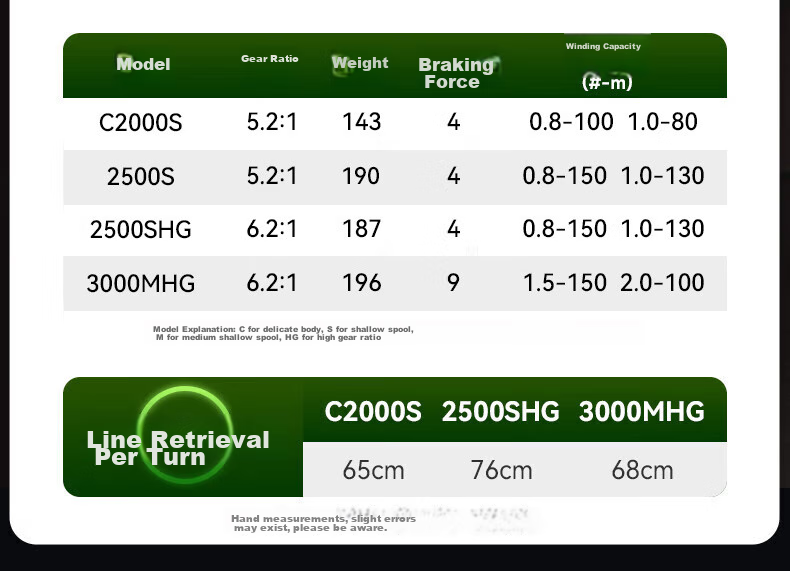Viewport: 790px width, 571px height.
Task: Click the '76cm' retrieval value
Action: pyautogui.click(x=501, y=471)
